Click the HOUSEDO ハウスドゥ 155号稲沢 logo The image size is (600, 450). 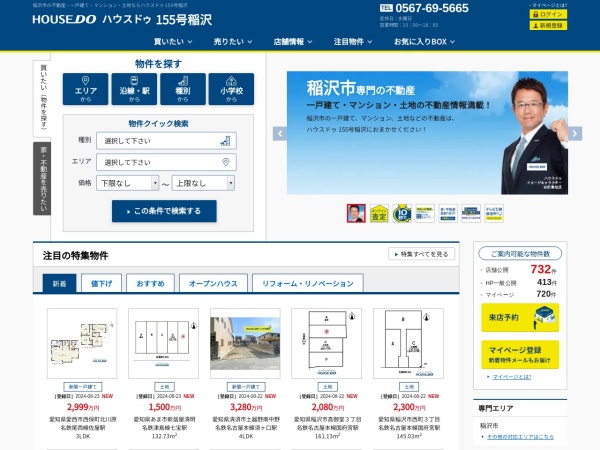pos(122,20)
